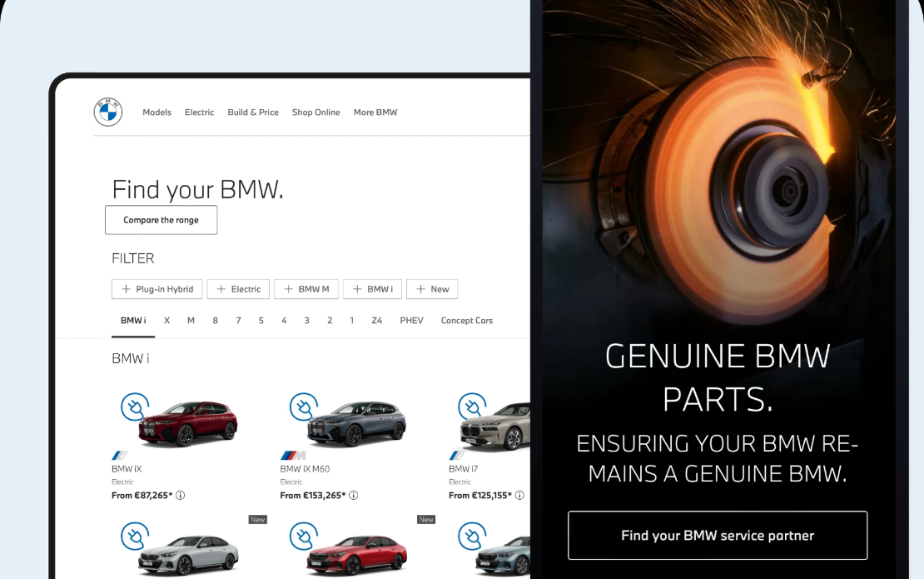Select the 7 series tab

pyautogui.click(x=238, y=321)
